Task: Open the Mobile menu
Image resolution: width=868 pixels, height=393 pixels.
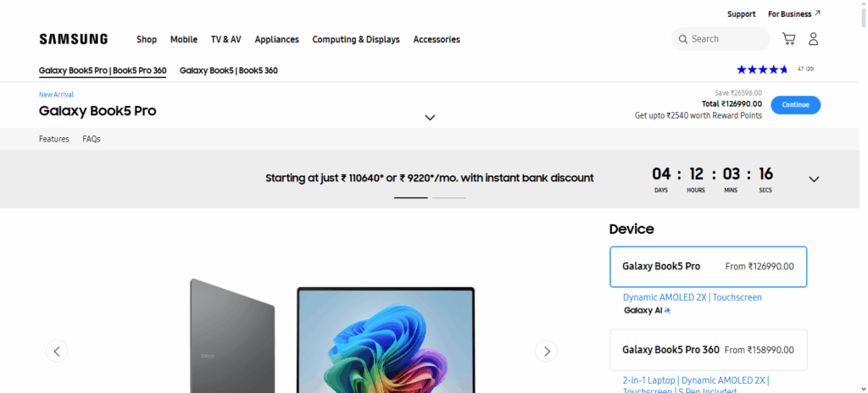Action: click(184, 39)
